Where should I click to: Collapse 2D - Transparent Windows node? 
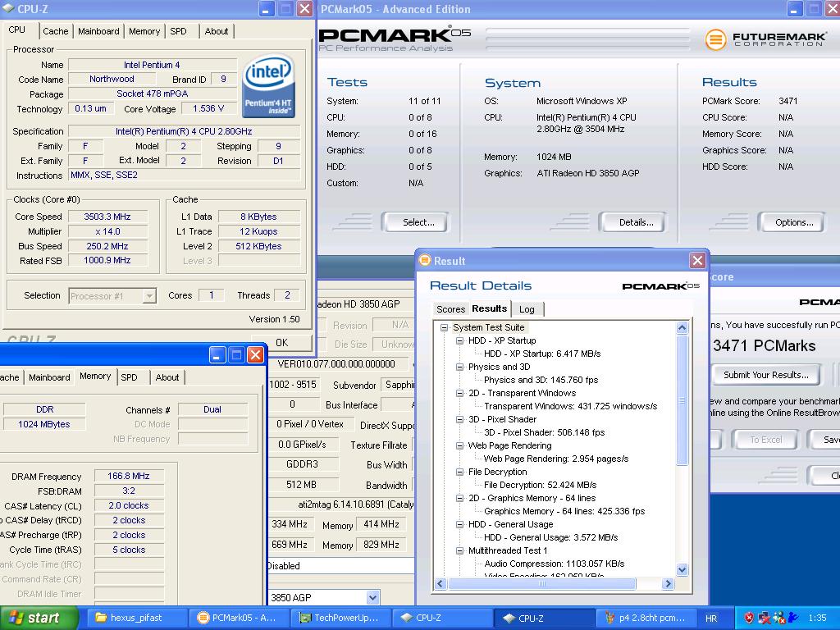click(x=459, y=393)
